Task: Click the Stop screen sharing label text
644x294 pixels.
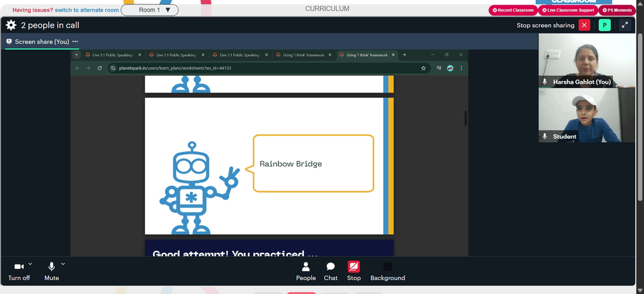Action: pyautogui.click(x=545, y=26)
